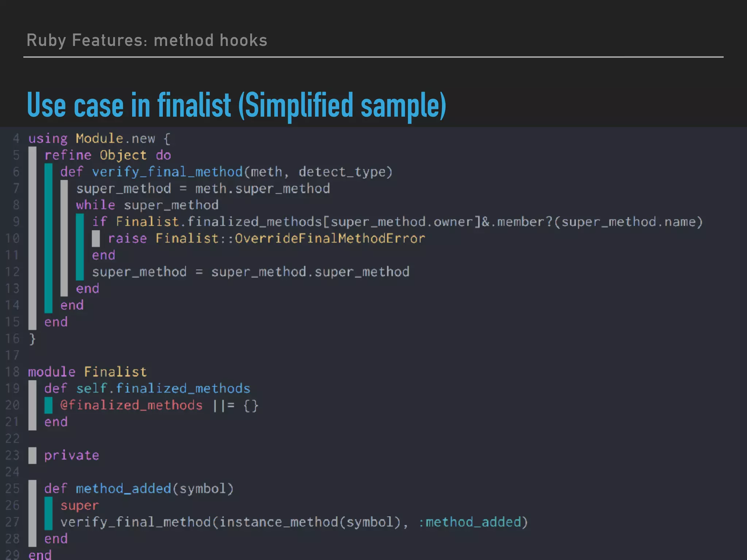This screenshot has width=747, height=560.
Task: Click 'raise Finalist::OverrideFinalMethodError' on line 10
Action: pyautogui.click(x=266, y=238)
